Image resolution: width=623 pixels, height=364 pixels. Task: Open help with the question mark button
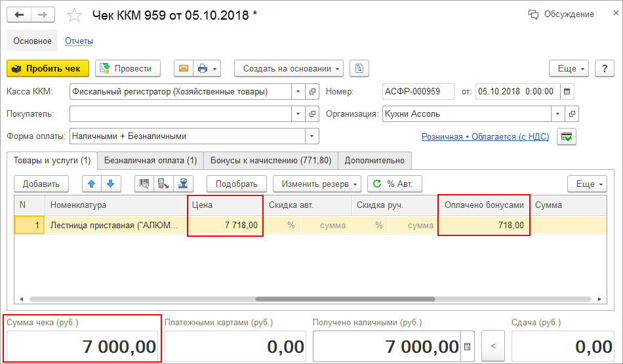coord(605,68)
